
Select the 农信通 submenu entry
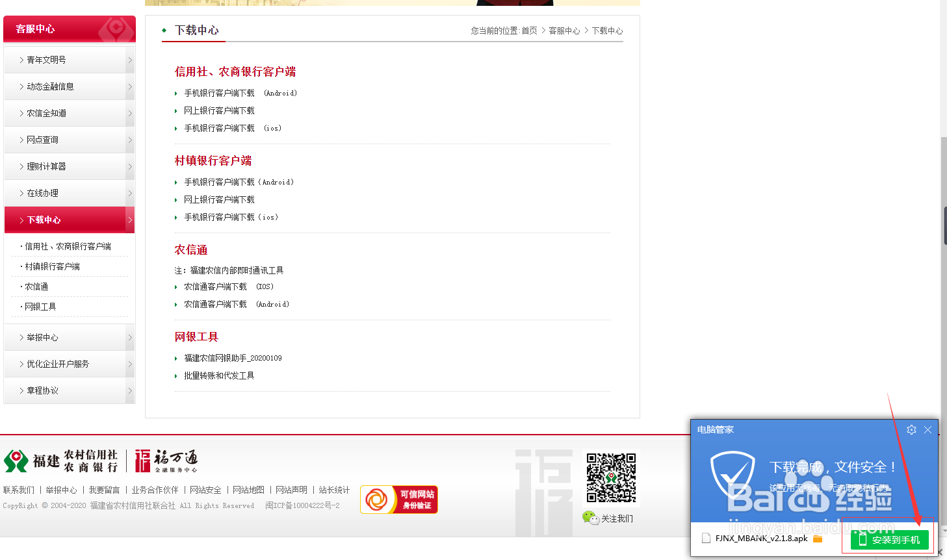(x=36, y=286)
